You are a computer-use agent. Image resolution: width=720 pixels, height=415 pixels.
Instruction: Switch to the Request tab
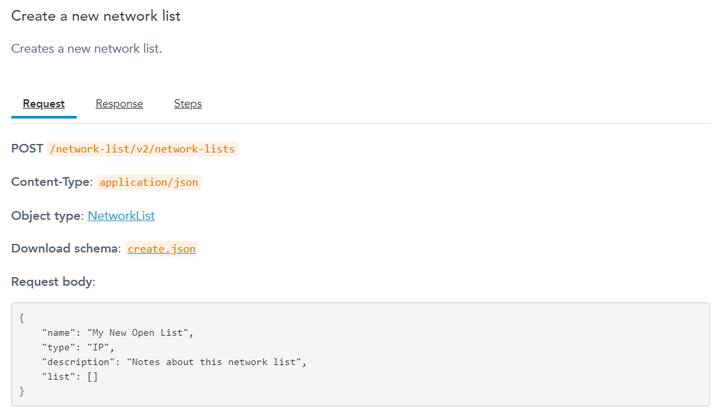(43, 104)
